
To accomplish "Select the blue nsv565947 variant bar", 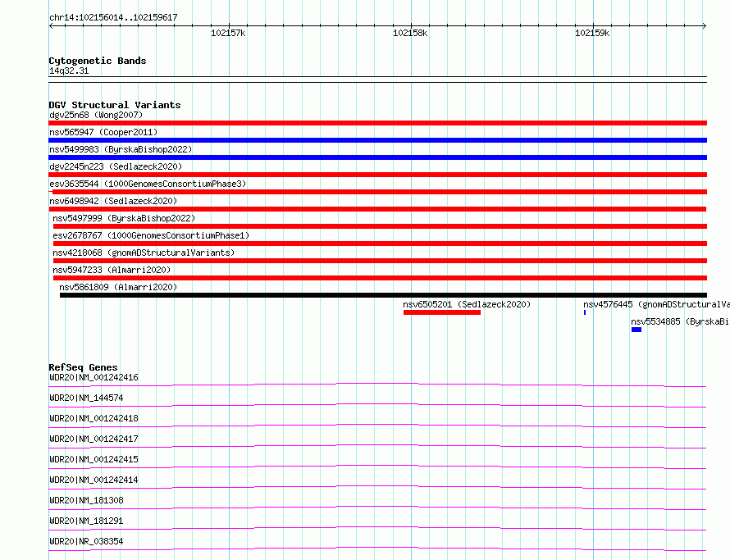I will point(377,140).
